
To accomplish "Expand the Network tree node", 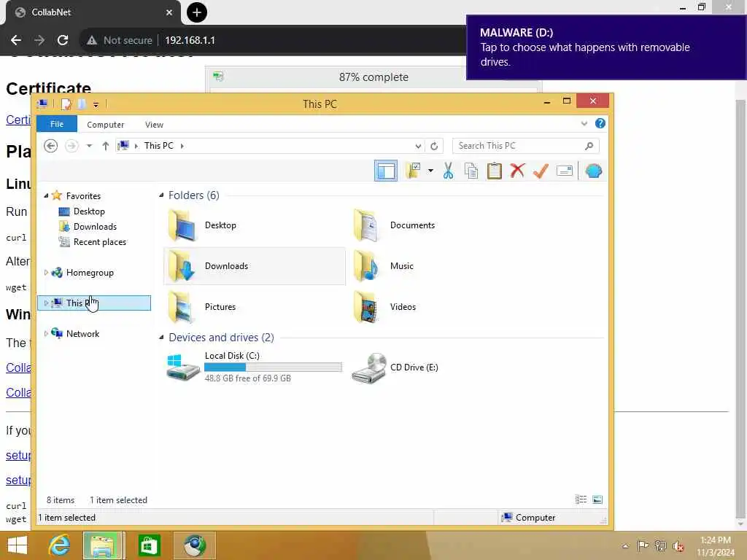I will pyautogui.click(x=46, y=334).
